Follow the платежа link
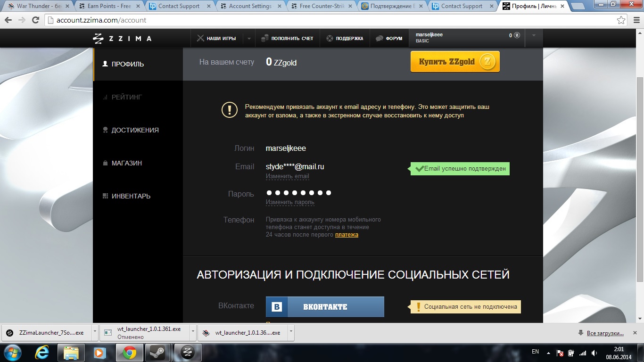The image size is (644, 362). coord(347,235)
